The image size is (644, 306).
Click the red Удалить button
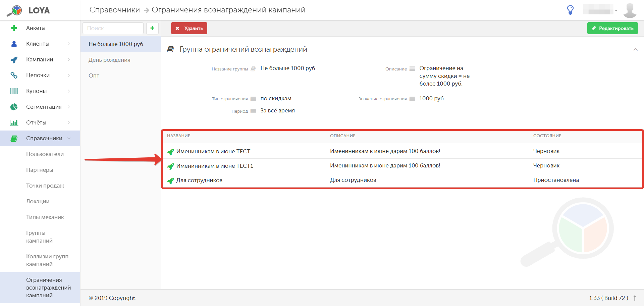[189, 28]
